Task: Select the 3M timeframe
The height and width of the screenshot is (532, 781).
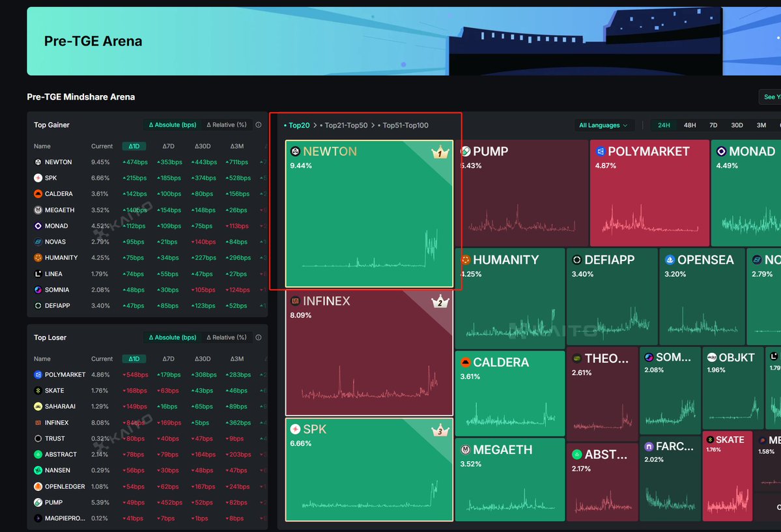Action: pyautogui.click(x=761, y=125)
